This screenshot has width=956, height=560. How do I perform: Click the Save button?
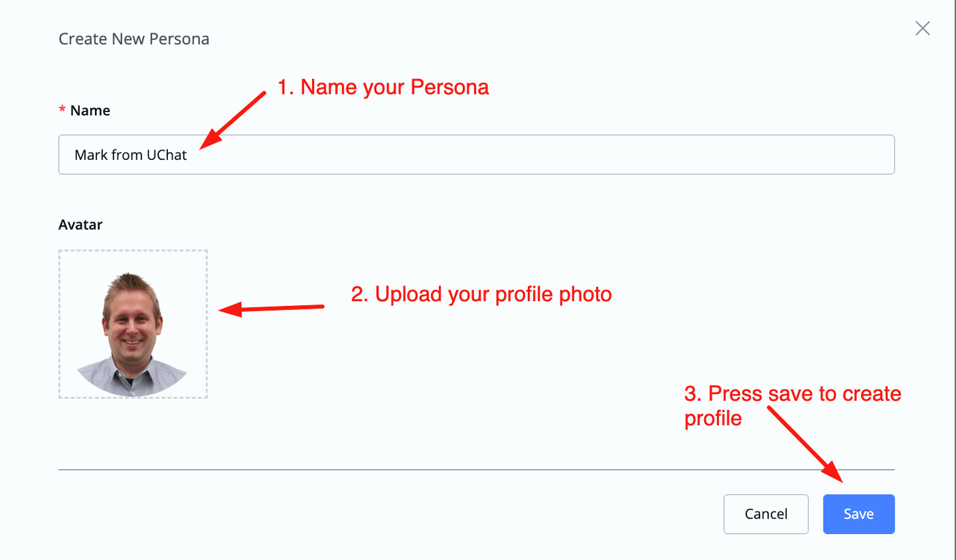(858, 514)
